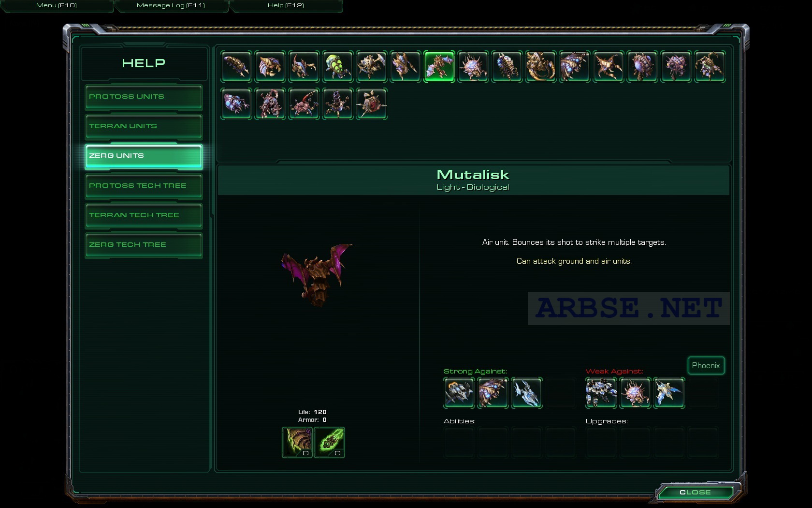Click the Corruptor icon under Weak Against
Viewport: 812px width, 508px height.
click(x=635, y=393)
